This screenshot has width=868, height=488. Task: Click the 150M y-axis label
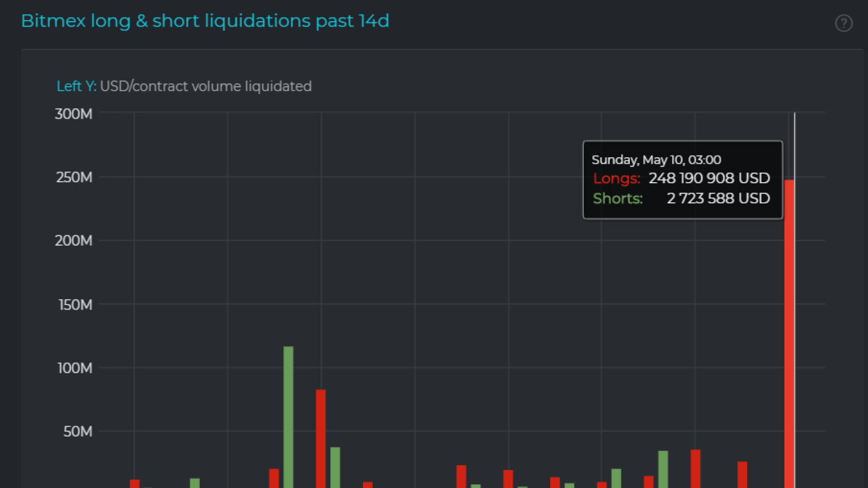(x=75, y=305)
